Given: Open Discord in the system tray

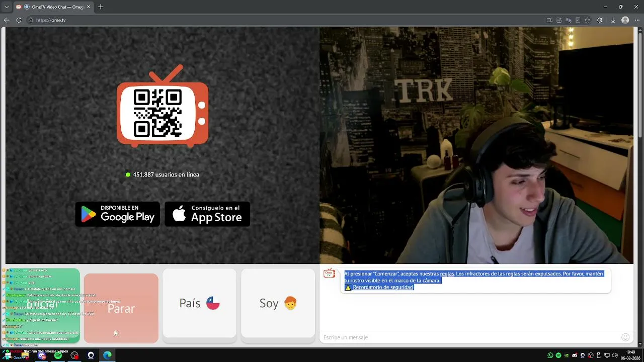Looking at the screenshot, I should tap(575, 355).
